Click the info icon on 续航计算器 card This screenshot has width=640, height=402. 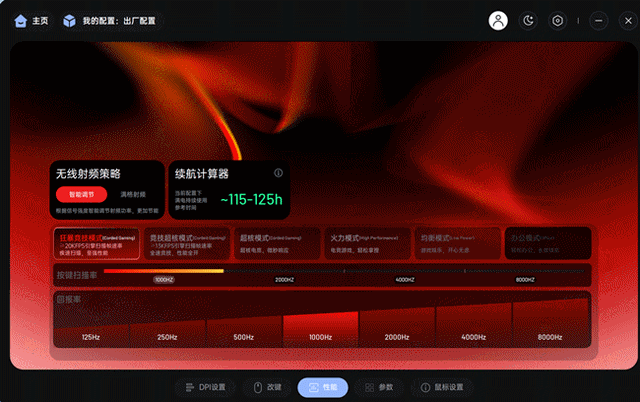click(x=278, y=173)
